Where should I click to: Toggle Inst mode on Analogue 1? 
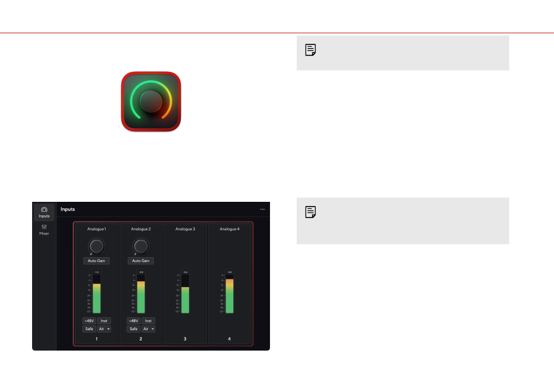104,321
